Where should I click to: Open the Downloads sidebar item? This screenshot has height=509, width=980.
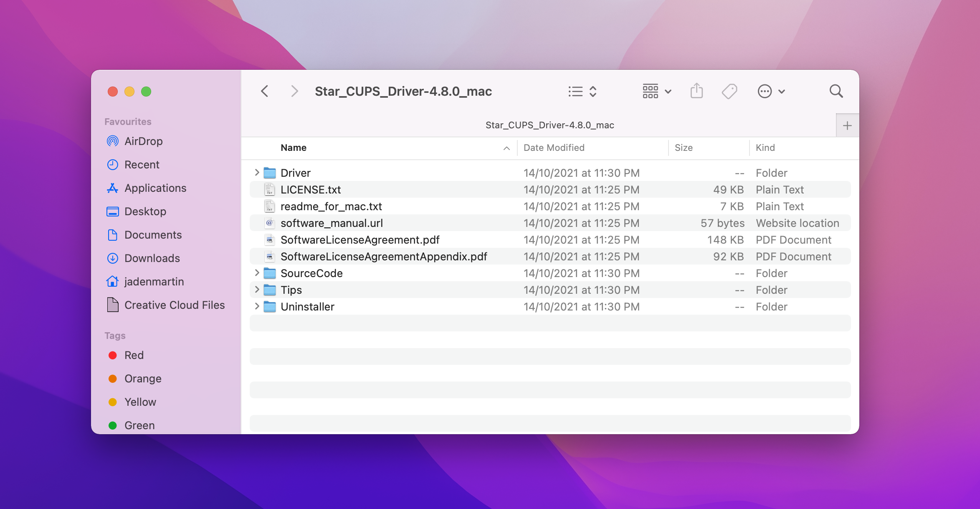click(x=152, y=258)
